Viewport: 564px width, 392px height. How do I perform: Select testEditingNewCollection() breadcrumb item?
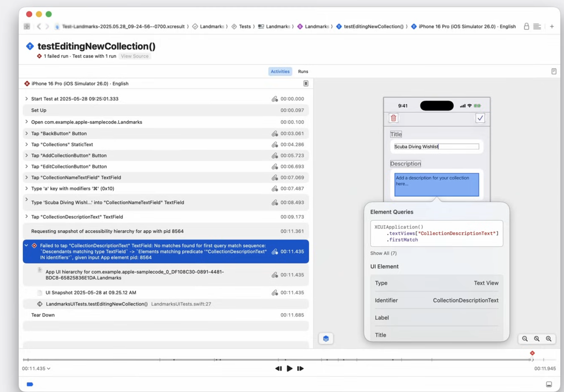point(370,27)
